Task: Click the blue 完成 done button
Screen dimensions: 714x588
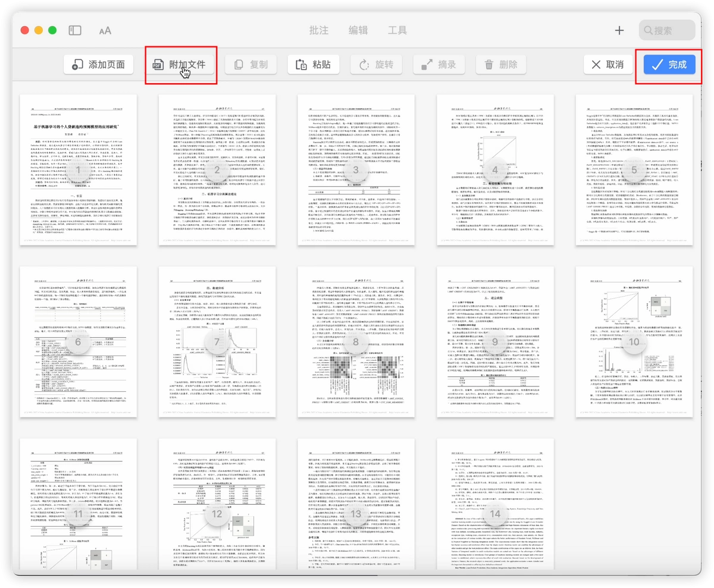Action: [669, 65]
